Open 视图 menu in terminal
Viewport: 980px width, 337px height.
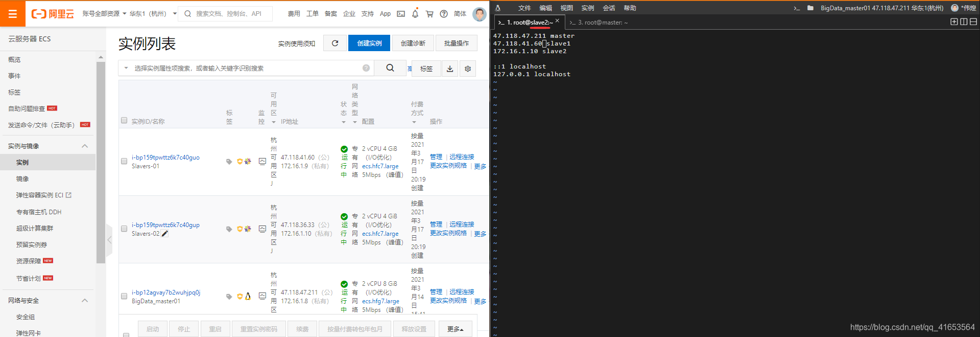point(567,8)
